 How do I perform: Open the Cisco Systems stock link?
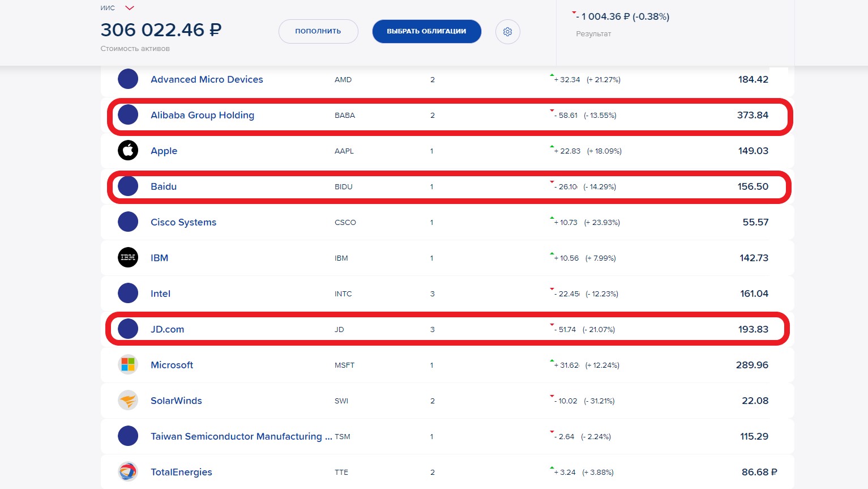(183, 222)
